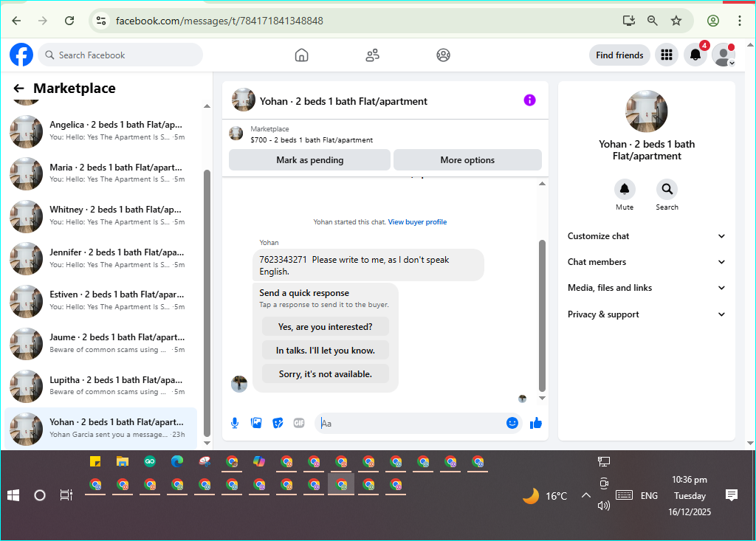Go back in browser history
This screenshot has height=541, width=756.
(16, 21)
